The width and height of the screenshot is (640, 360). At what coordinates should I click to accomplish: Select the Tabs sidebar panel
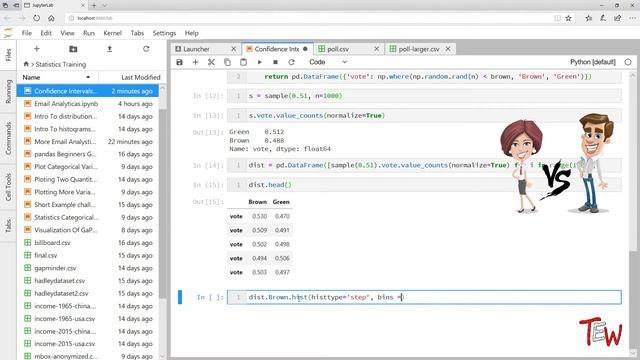tap(8, 226)
